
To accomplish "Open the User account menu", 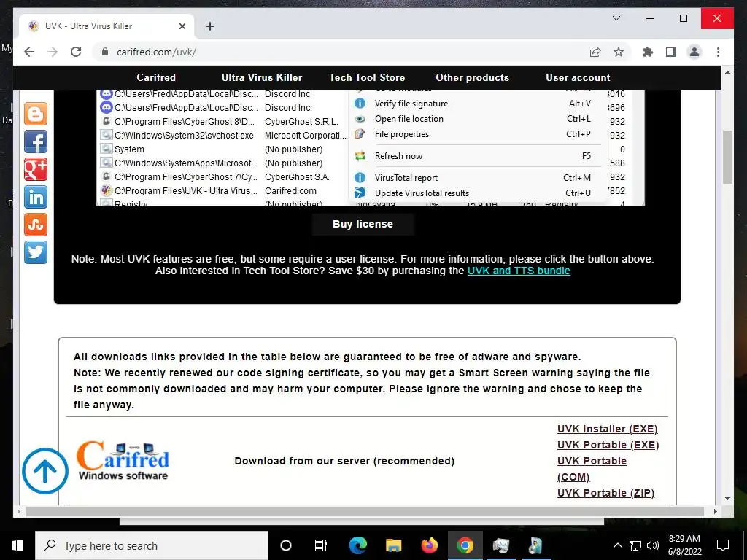I will (x=578, y=77).
